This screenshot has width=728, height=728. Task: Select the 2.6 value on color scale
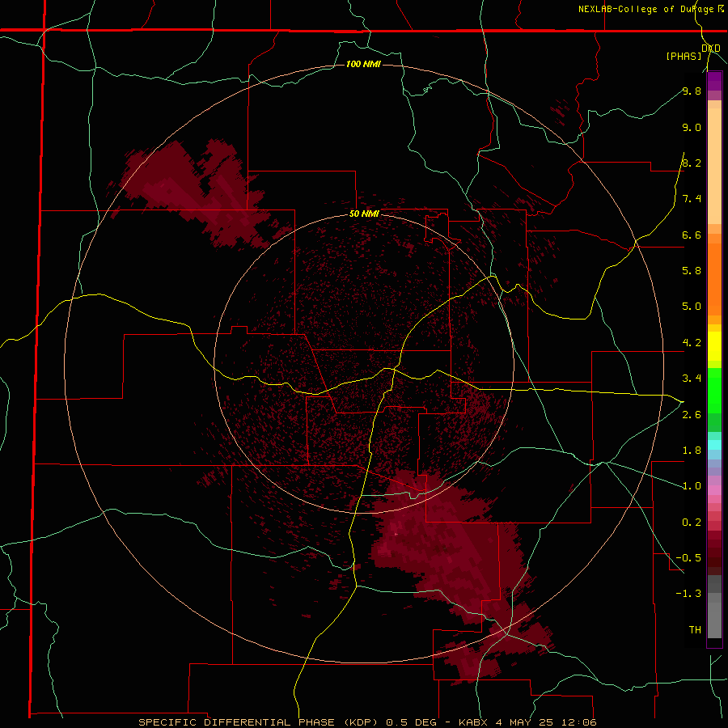click(x=692, y=415)
